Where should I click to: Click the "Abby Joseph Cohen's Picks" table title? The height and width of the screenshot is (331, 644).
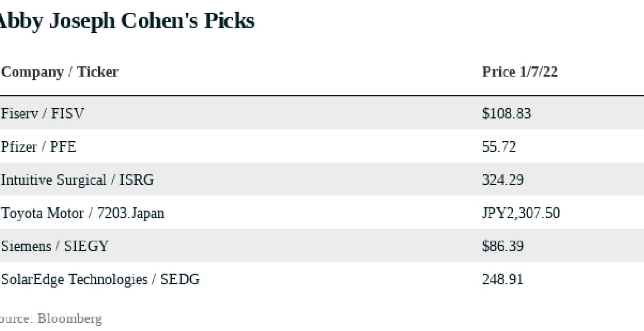126,21
